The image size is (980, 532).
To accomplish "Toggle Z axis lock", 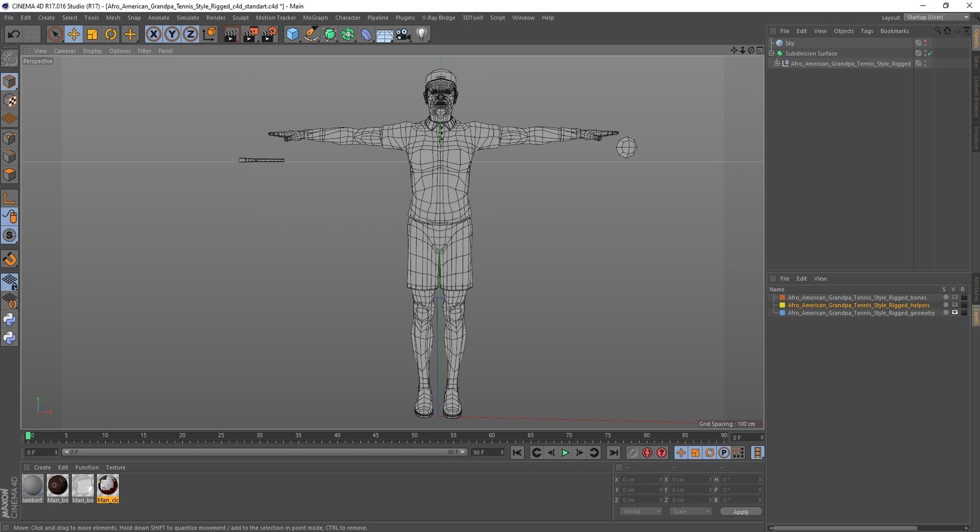I will (190, 34).
